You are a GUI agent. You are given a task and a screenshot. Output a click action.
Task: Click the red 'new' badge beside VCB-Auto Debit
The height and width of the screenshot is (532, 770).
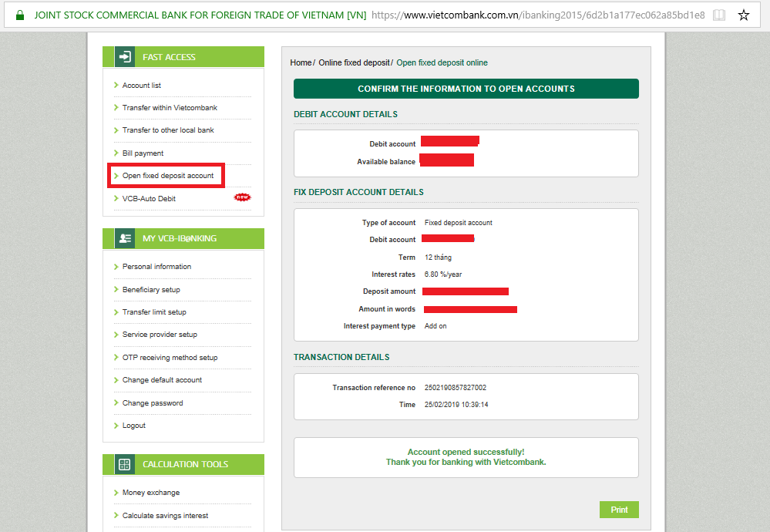(242, 197)
